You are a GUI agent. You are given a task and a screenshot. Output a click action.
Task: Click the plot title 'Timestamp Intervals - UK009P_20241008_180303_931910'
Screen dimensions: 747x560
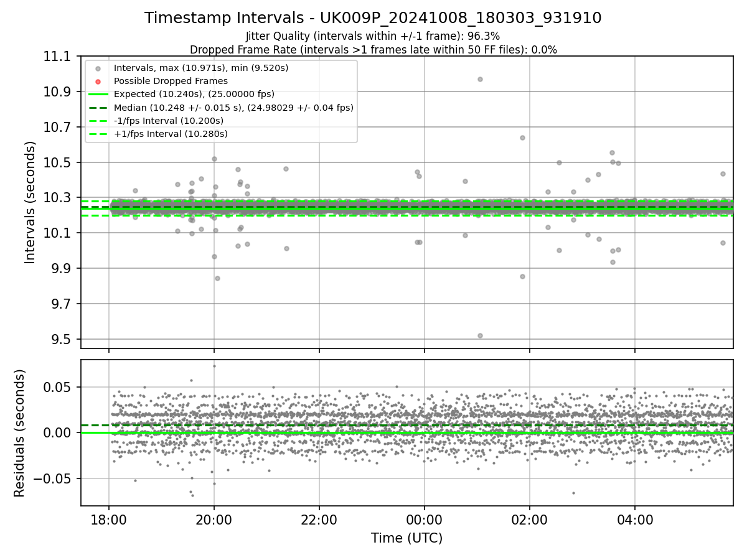tap(373, 18)
